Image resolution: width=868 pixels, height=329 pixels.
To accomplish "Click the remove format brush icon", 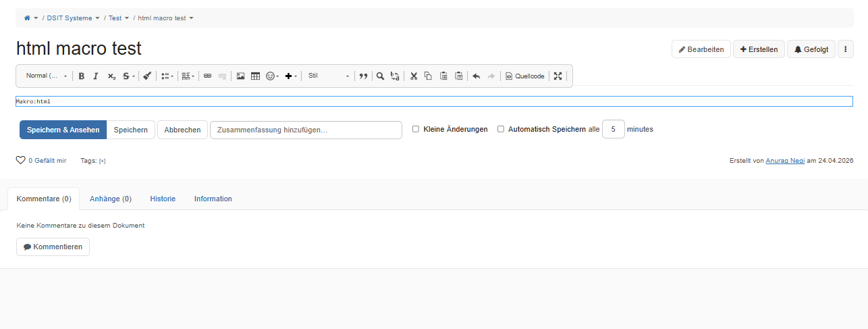I will (147, 76).
